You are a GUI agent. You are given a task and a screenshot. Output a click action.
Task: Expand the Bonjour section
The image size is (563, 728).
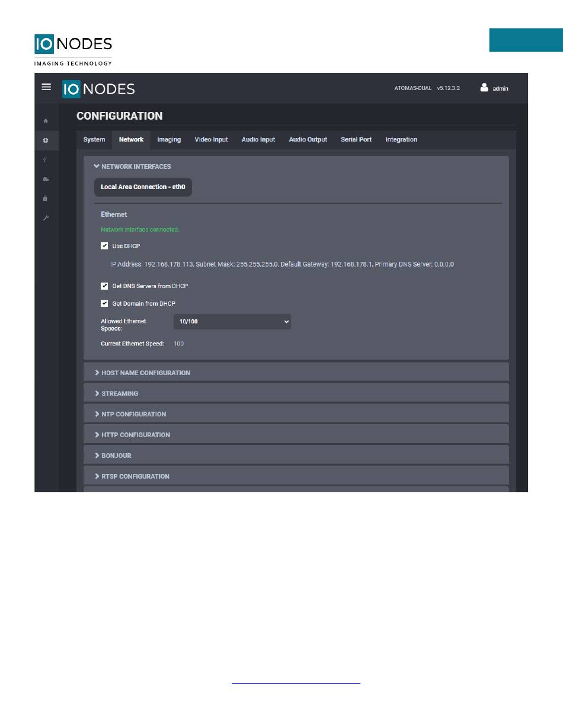pos(296,456)
